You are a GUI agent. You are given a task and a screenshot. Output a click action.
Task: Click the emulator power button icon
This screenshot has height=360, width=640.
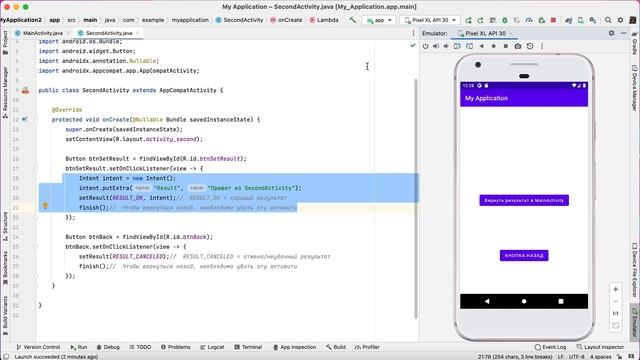425,46
